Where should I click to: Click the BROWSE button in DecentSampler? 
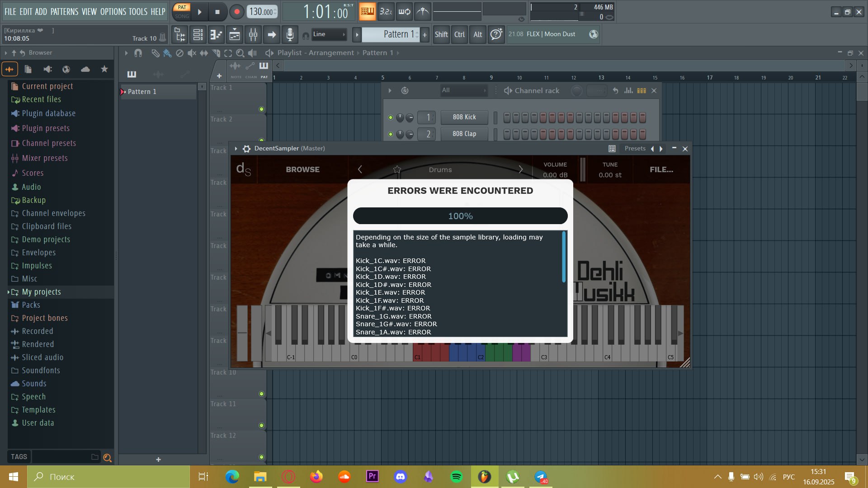(302, 169)
